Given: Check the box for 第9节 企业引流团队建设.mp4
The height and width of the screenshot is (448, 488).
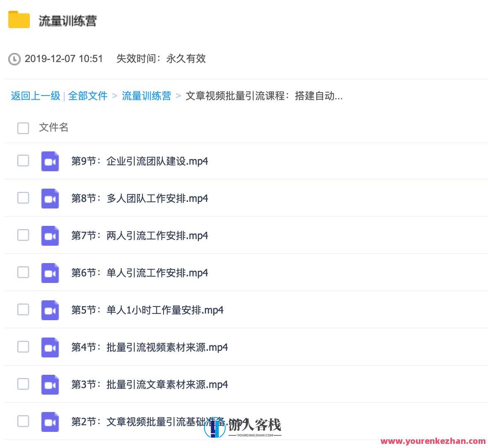Looking at the screenshot, I should (x=23, y=161).
